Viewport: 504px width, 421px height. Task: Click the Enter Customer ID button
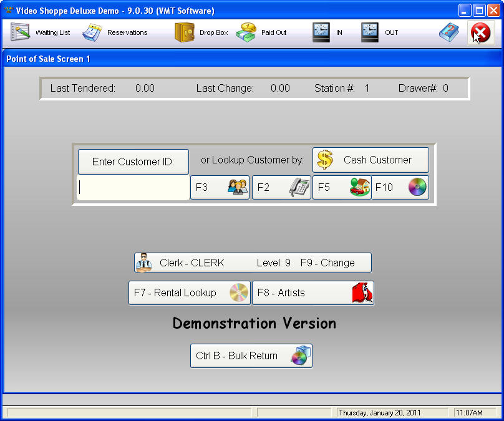[x=133, y=162]
